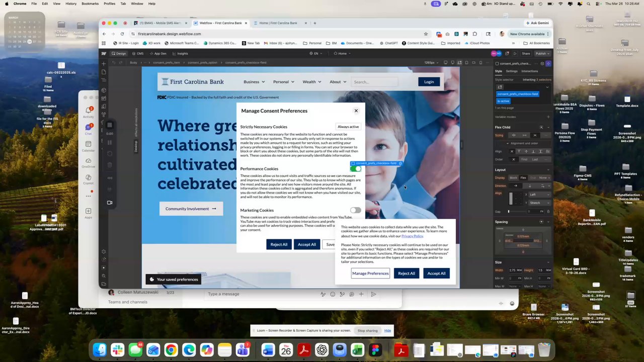
Task: Open the Chrome profile avatar
Action: [x=502, y=34]
